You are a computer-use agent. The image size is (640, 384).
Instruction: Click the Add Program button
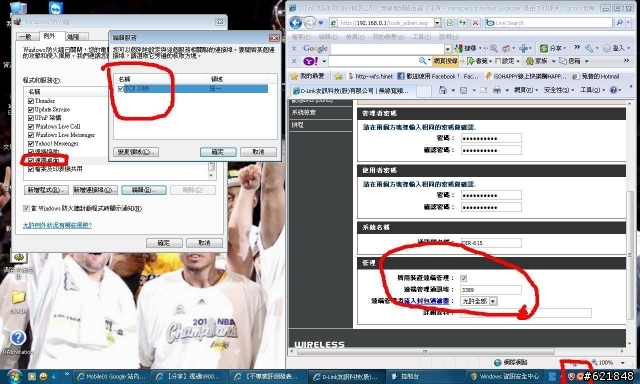47,190
